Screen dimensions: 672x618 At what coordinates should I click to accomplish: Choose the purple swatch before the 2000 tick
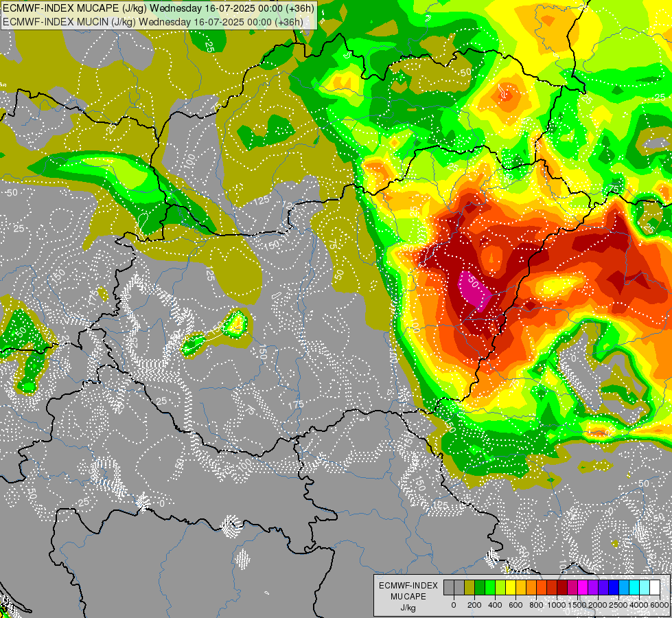593,588
